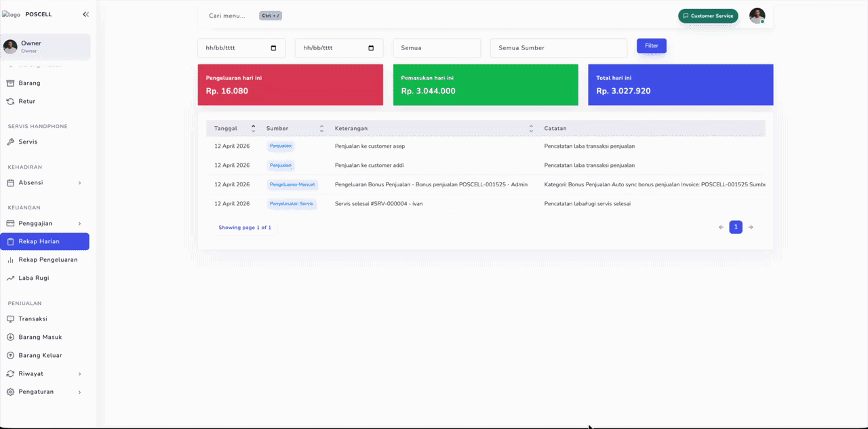Click Pengeluaran Bonus Penjualan POSCELL-001525 description
The width and height of the screenshot is (868, 429).
(x=431, y=184)
